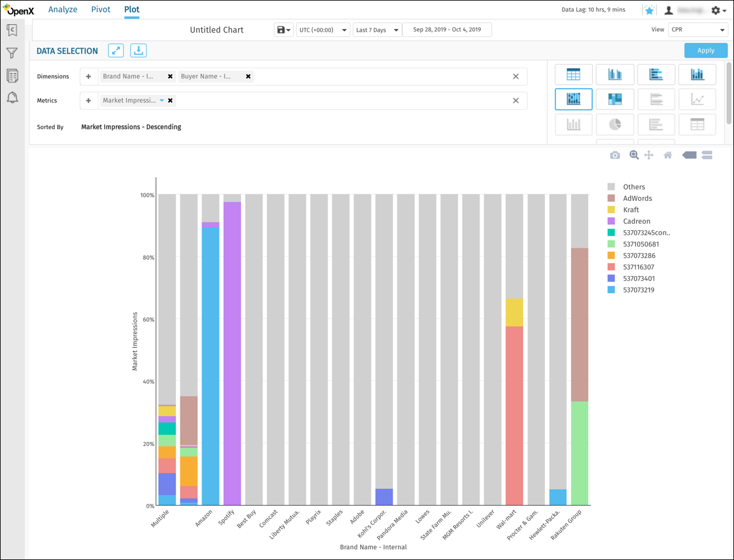This screenshot has width=734, height=560.
Task: Open the settings gear menu
Action: pos(718,10)
